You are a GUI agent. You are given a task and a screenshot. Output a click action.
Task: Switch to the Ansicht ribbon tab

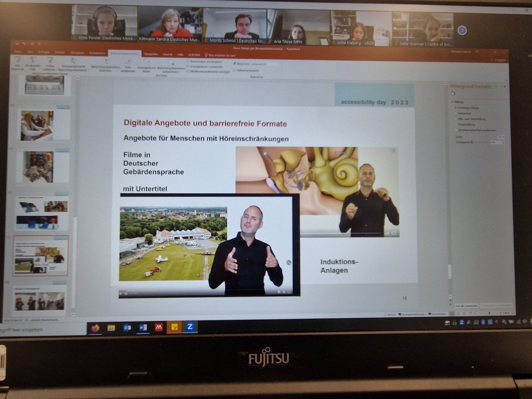tap(168, 54)
